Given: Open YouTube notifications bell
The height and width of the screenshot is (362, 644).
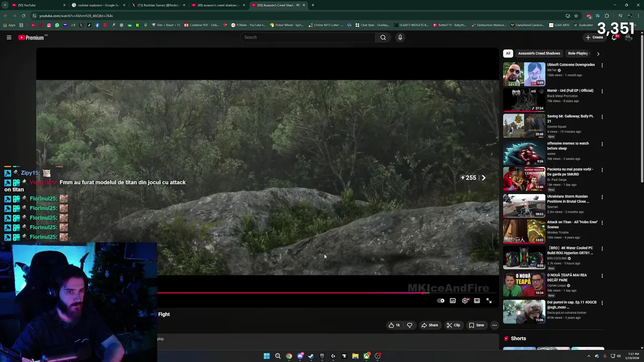Looking at the screenshot, I should pyautogui.click(x=614, y=37).
